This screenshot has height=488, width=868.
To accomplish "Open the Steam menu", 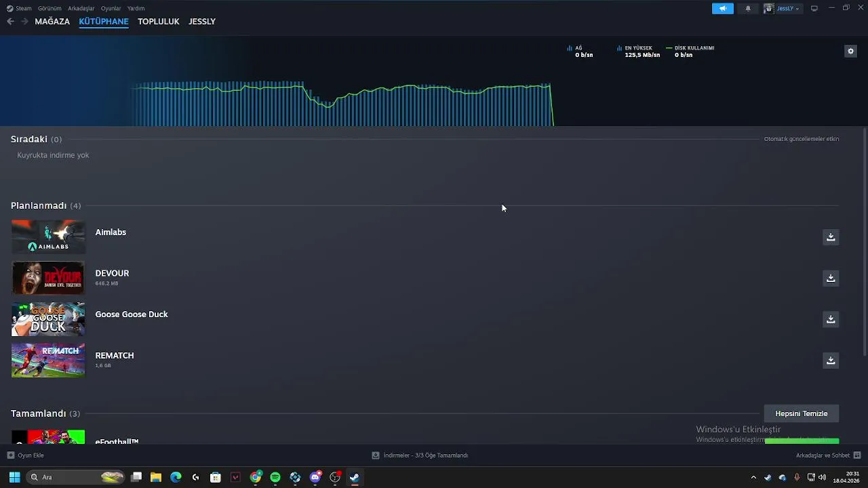I will tap(19, 8).
